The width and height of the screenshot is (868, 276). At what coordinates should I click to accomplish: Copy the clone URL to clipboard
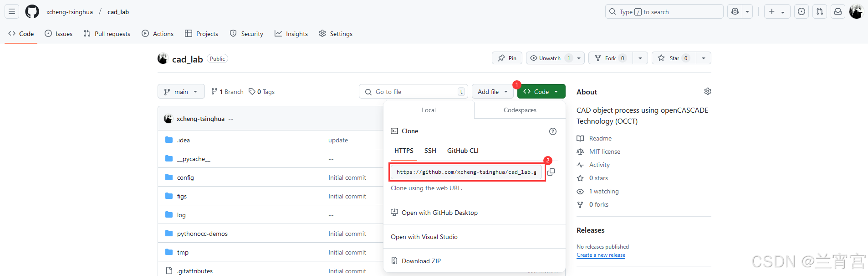point(551,172)
